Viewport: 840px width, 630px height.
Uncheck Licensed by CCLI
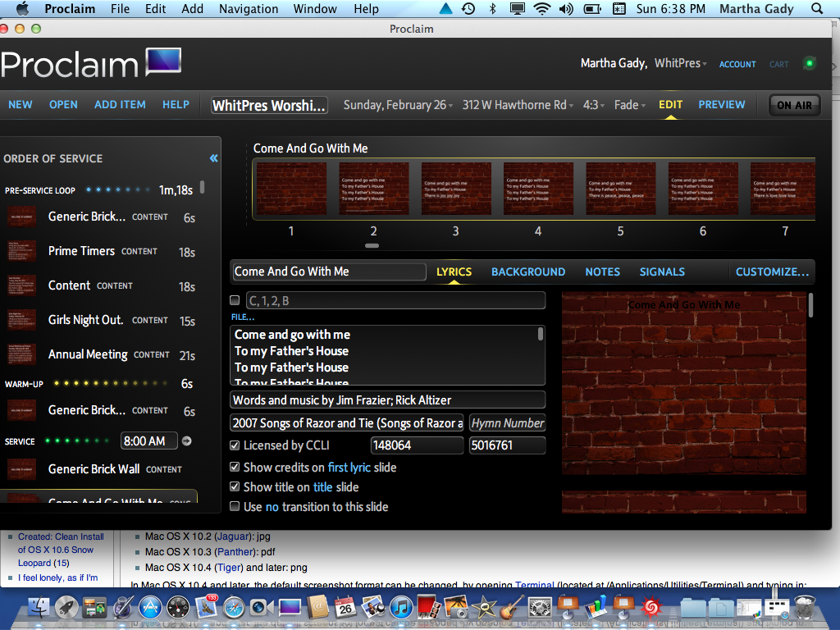[235, 445]
